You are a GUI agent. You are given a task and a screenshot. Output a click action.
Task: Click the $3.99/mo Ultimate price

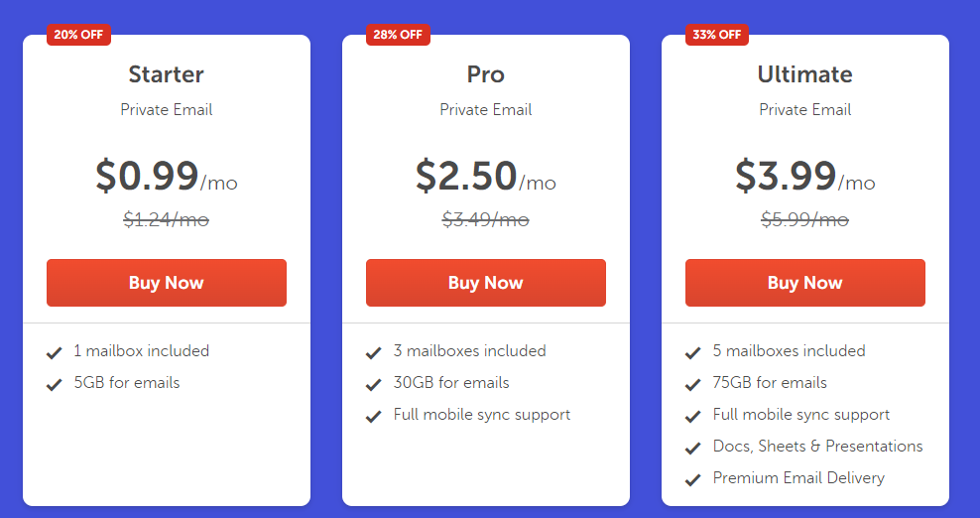tap(804, 177)
